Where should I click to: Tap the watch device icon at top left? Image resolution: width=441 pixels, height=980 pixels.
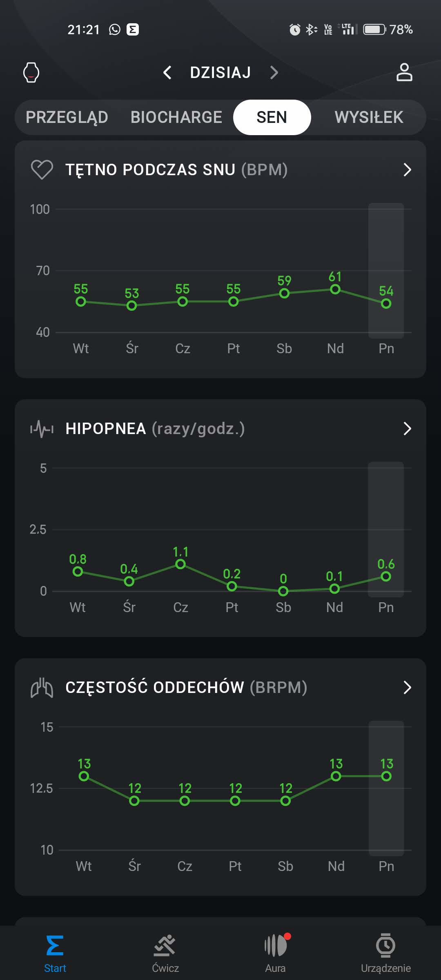coord(31,73)
